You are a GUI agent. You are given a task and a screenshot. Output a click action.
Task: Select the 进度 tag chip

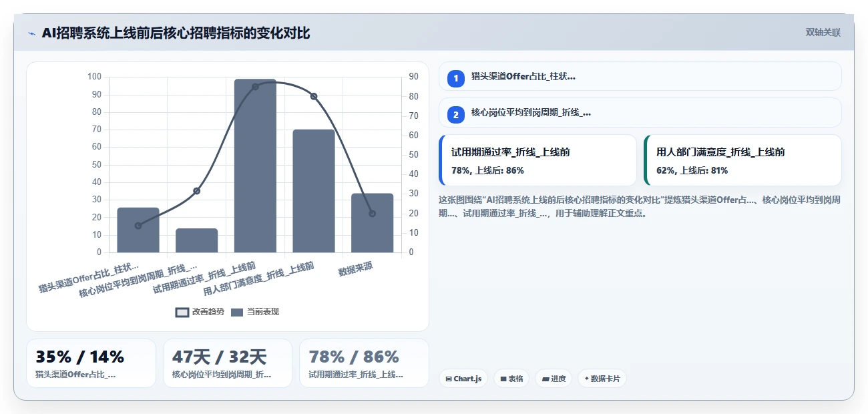(x=554, y=379)
